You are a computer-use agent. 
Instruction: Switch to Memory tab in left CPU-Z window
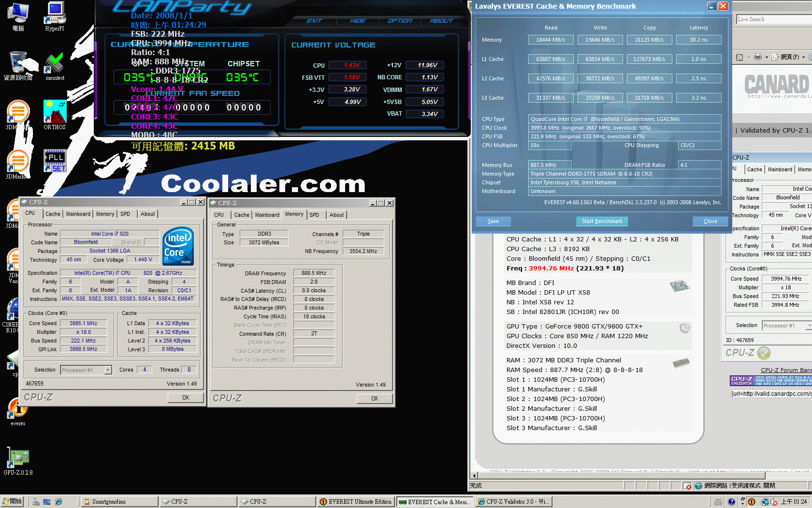[x=105, y=214]
